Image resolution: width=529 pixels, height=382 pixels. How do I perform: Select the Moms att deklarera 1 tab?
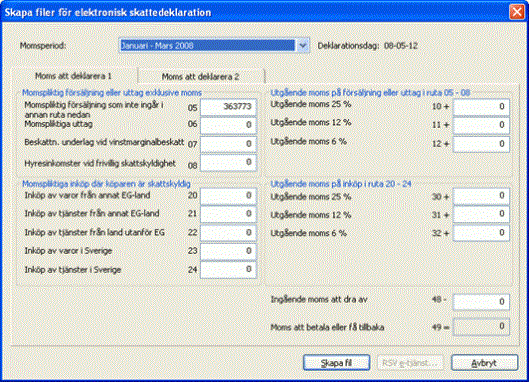[x=74, y=76]
